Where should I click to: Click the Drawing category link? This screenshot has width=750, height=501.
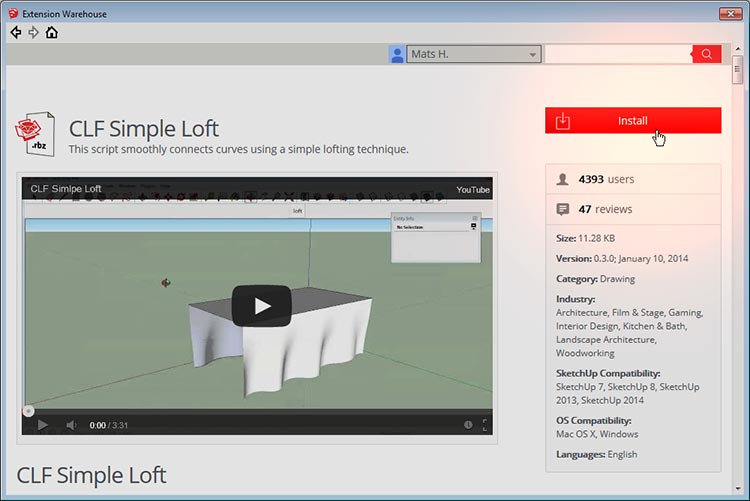[x=618, y=279]
